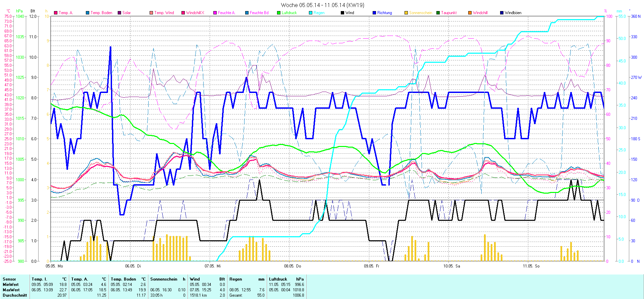Select the blue Richtung legend marker
The image size is (644, 299).
pyautogui.click(x=374, y=13)
